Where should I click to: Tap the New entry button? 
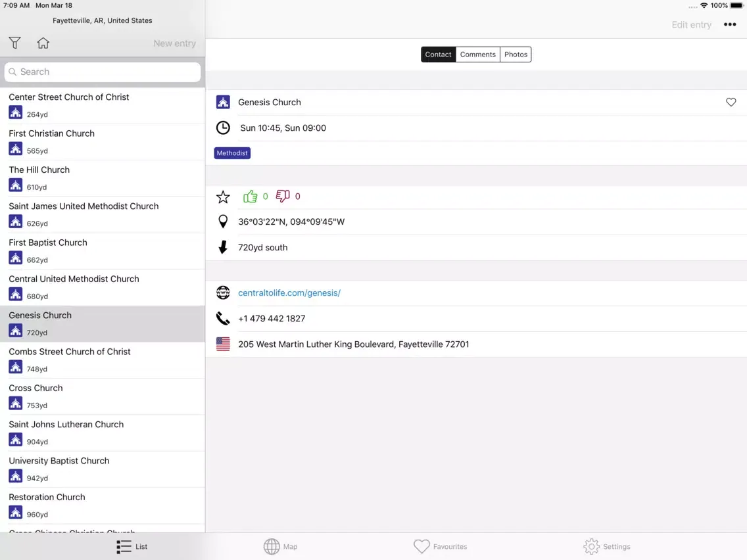pyautogui.click(x=174, y=43)
